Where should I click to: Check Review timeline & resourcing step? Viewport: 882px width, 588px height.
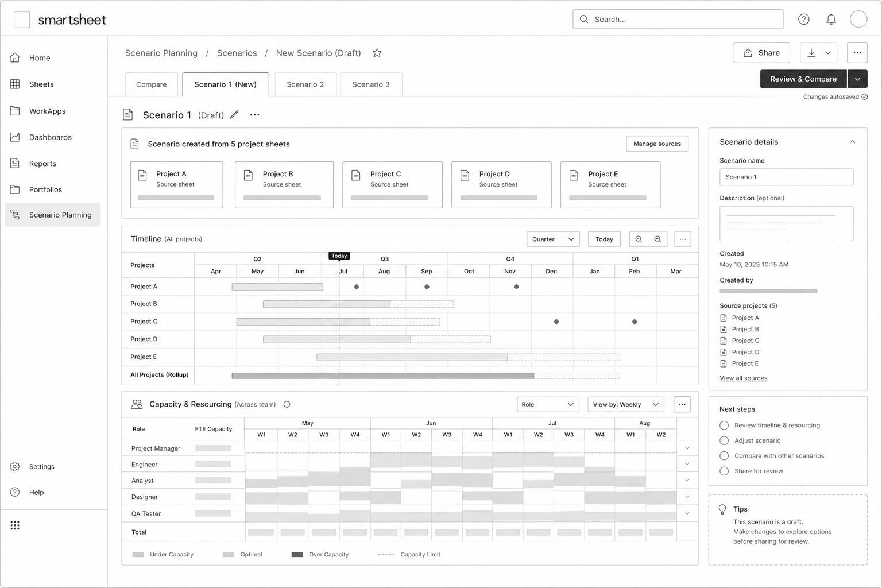[x=724, y=425]
